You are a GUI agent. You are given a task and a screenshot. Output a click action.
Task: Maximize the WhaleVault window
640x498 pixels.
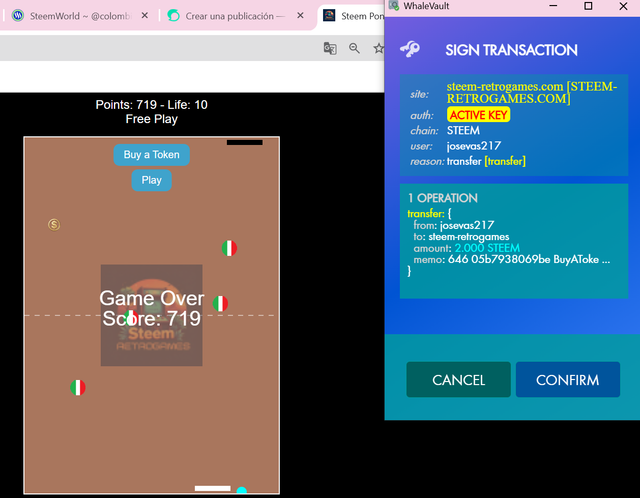[588, 6]
